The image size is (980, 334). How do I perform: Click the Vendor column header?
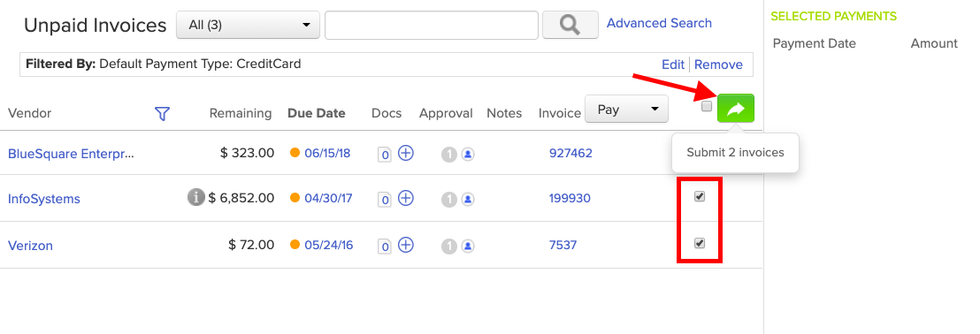pos(29,114)
